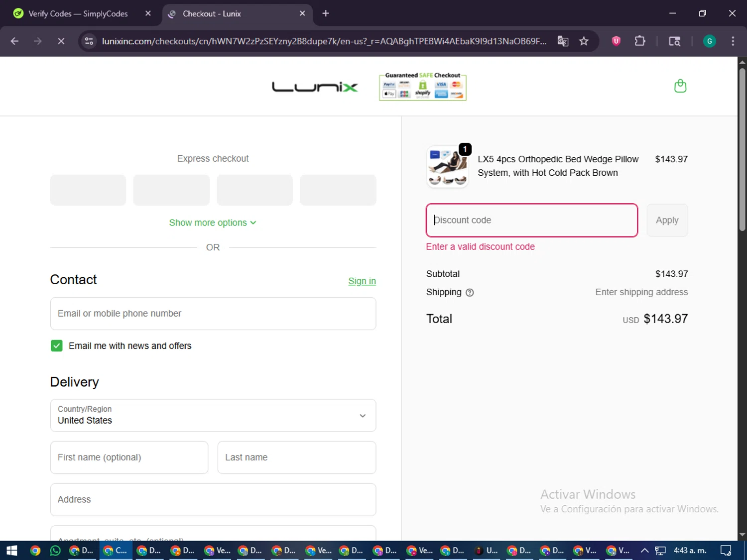Click the last express checkout placeholder button

[338, 190]
